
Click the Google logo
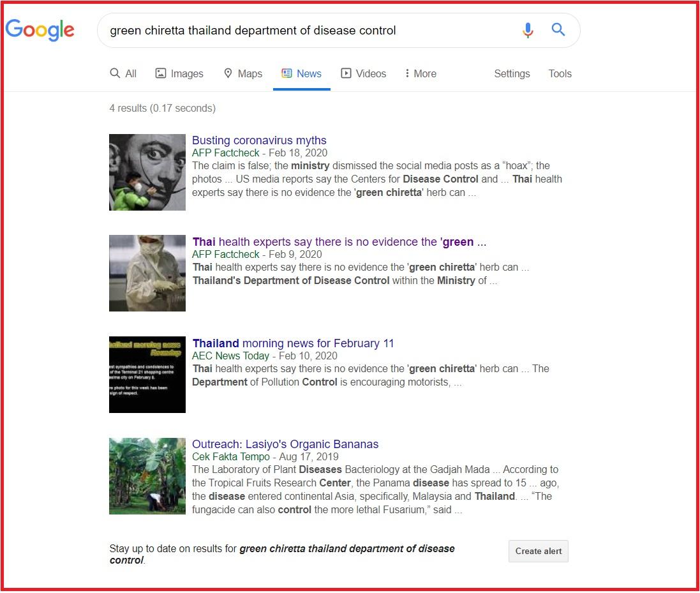[x=40, y=30]
